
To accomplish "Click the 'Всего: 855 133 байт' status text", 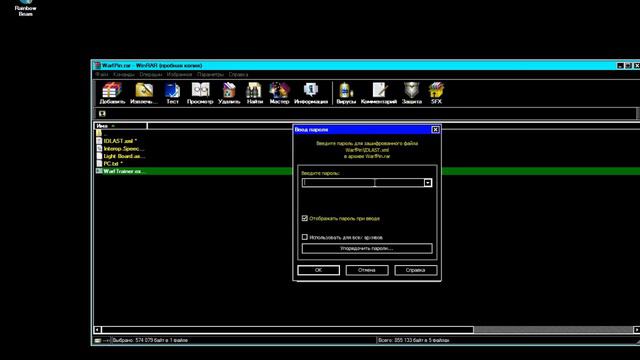I will (x=413, y=340).
